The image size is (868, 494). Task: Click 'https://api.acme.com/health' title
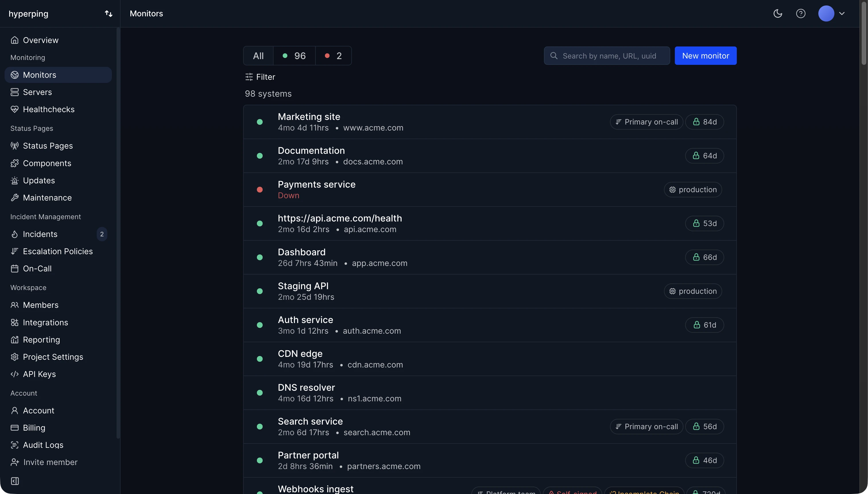point(340,218)
